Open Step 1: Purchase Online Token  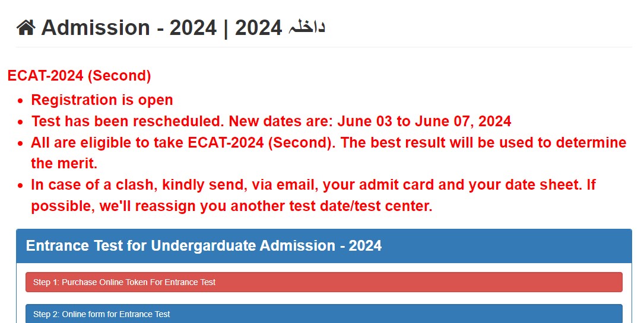pos(323,282)
